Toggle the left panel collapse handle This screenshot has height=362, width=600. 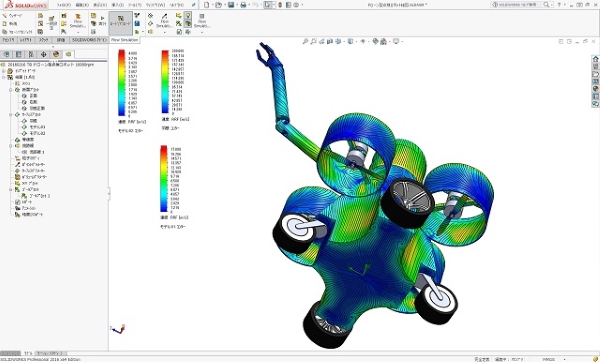(109, 193)
